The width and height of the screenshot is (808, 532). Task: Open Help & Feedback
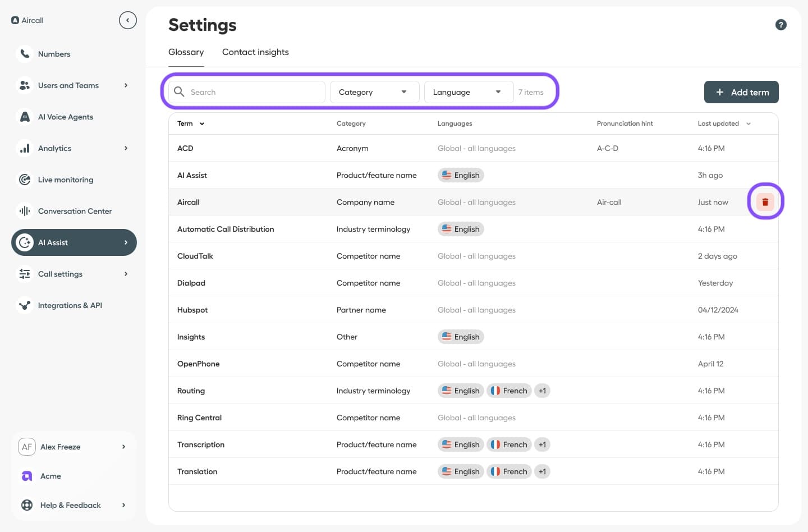[x=70, y=505]
